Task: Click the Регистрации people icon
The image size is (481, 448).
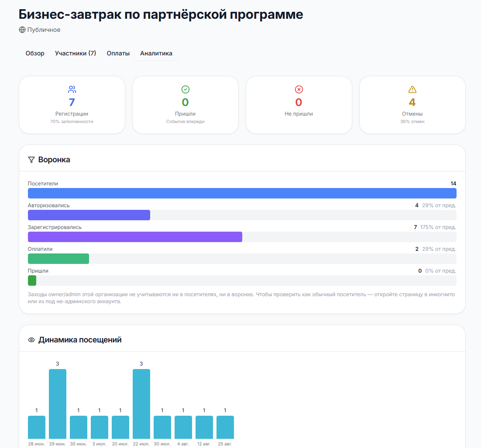Action: coord(72,89)
